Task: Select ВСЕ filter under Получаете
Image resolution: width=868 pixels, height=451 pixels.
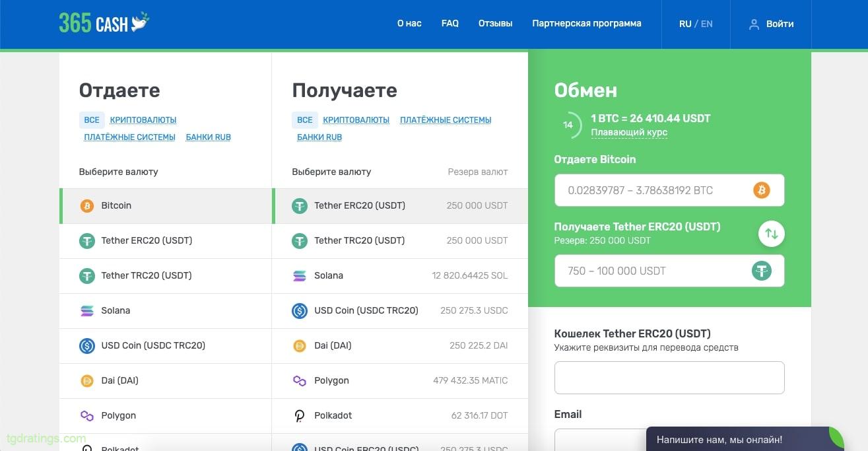Action: tap(305, 120)
